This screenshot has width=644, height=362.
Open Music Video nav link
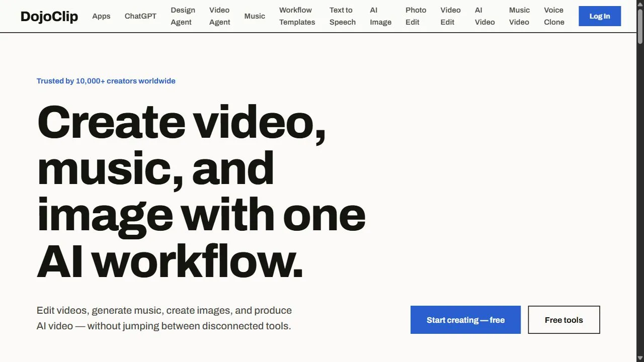[x=519, y=16]
